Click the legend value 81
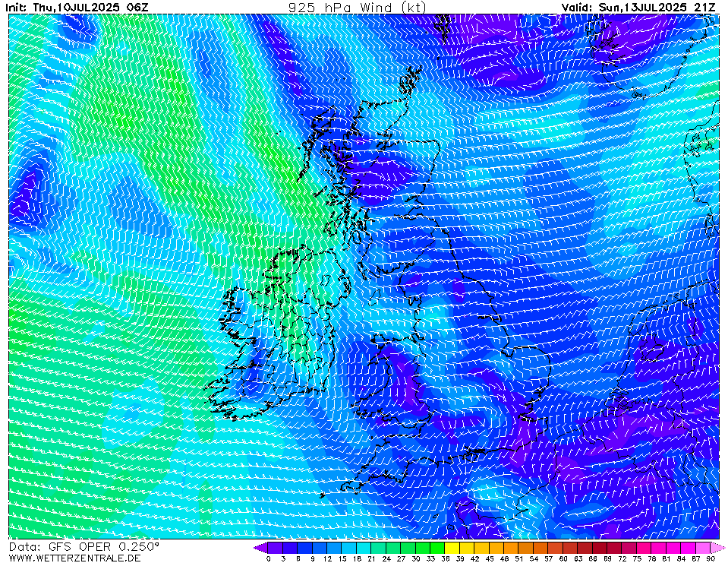 click(x=667, y=558)
